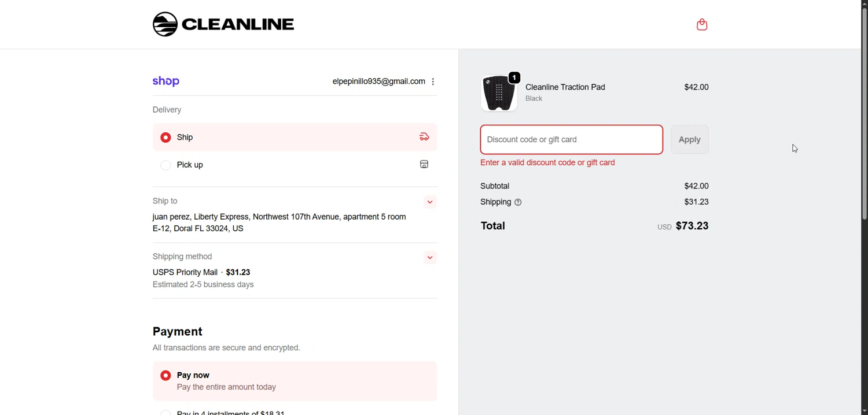The image size is (868, 415).
Task: Click the 'Enter a valid discount code' error message
Action: [x=547, y=163]
